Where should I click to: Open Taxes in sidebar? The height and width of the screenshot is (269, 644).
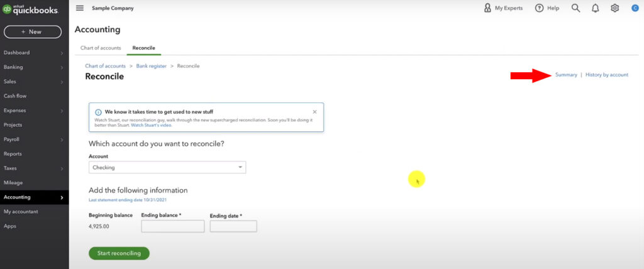[10, 168]
